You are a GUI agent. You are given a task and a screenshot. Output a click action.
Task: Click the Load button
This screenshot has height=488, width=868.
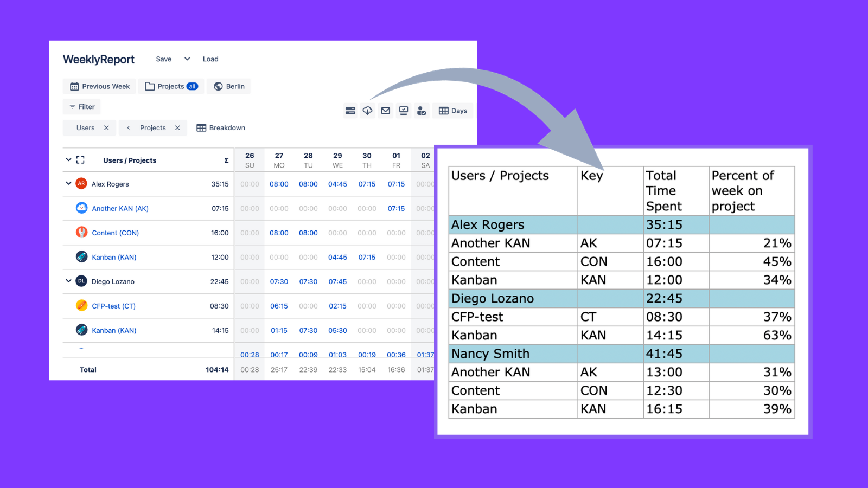210,59
